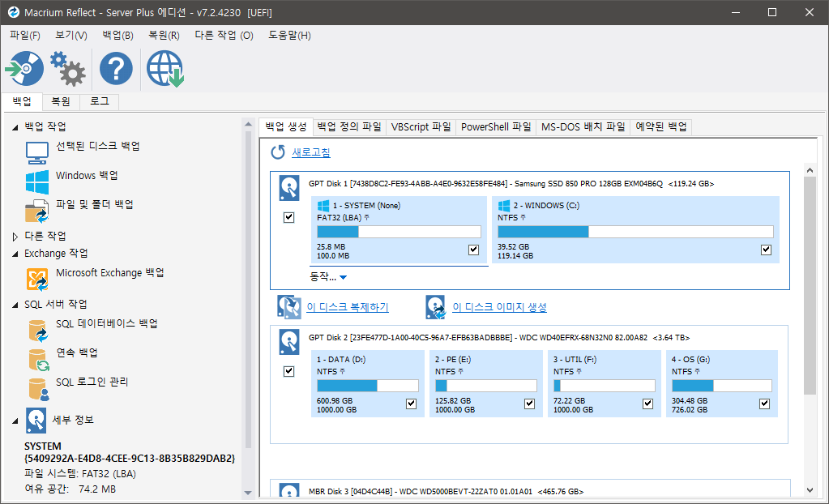Open the 보기(V) menu
The image size is (829, 504).
(x=71, y=36)
